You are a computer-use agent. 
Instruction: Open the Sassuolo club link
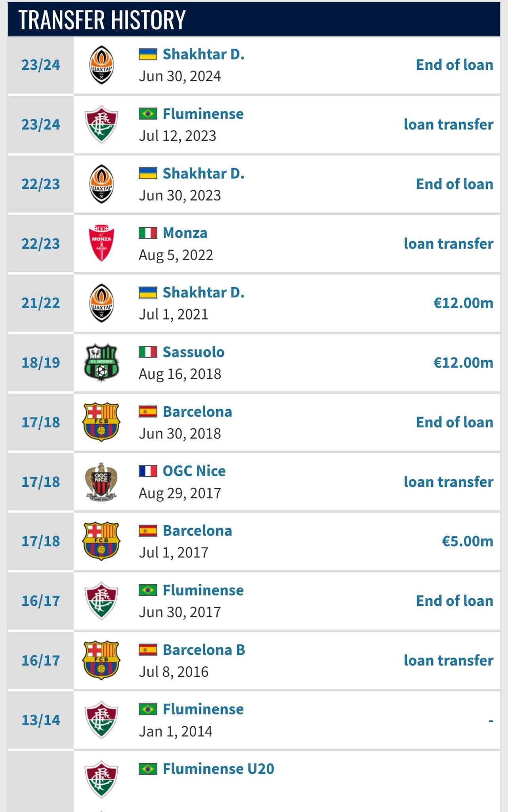tap(194, 352)
